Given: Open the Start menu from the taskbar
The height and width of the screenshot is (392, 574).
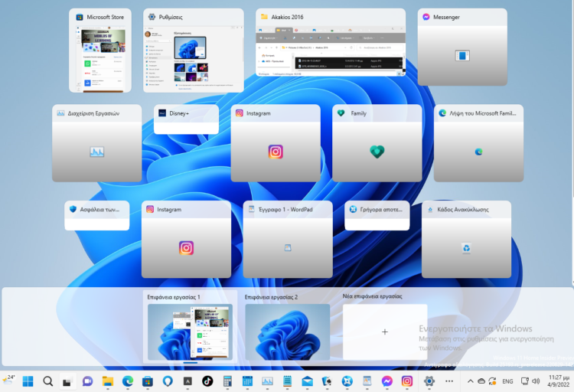Looking at the screenshot, I should tap(28, 381).
